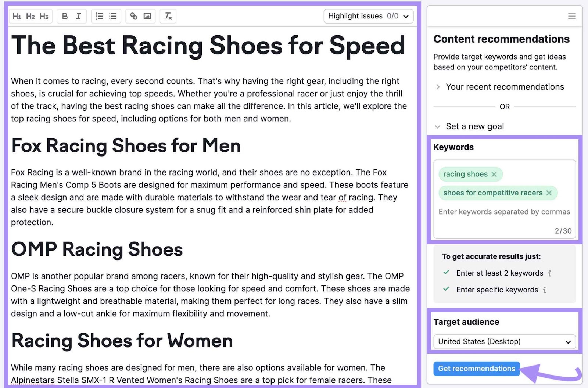Toggle italic text formatting

(x=78, y=16)
